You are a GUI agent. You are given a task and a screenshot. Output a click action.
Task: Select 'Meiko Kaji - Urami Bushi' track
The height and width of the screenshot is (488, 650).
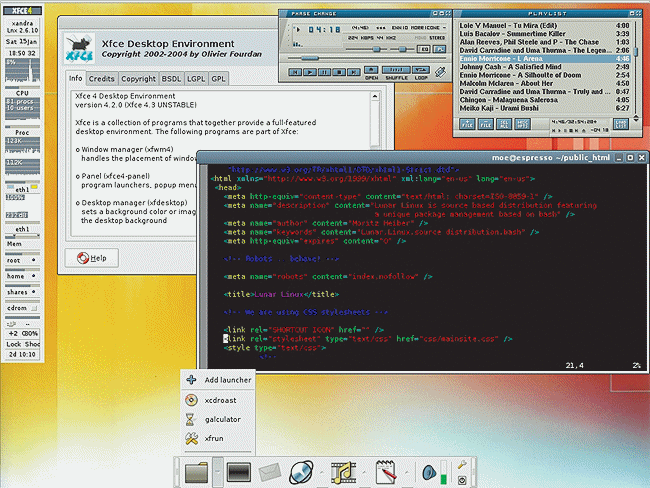click(544, 108)
